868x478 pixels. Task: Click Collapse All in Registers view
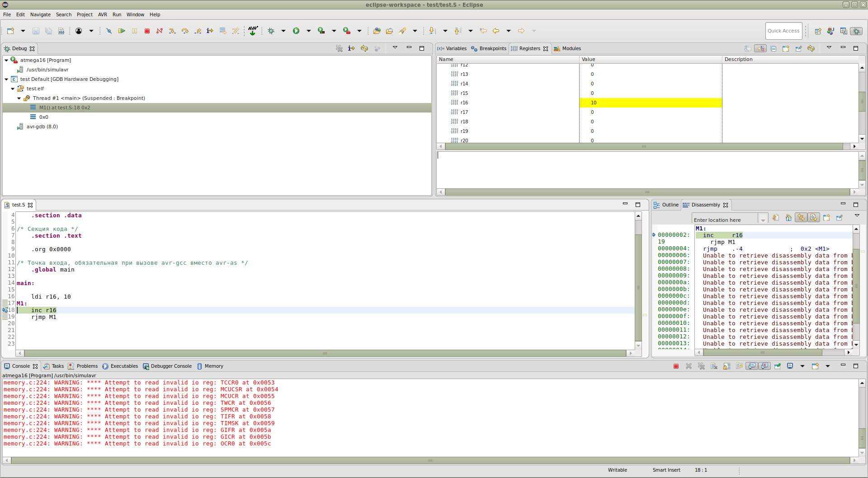coord(774,48)
